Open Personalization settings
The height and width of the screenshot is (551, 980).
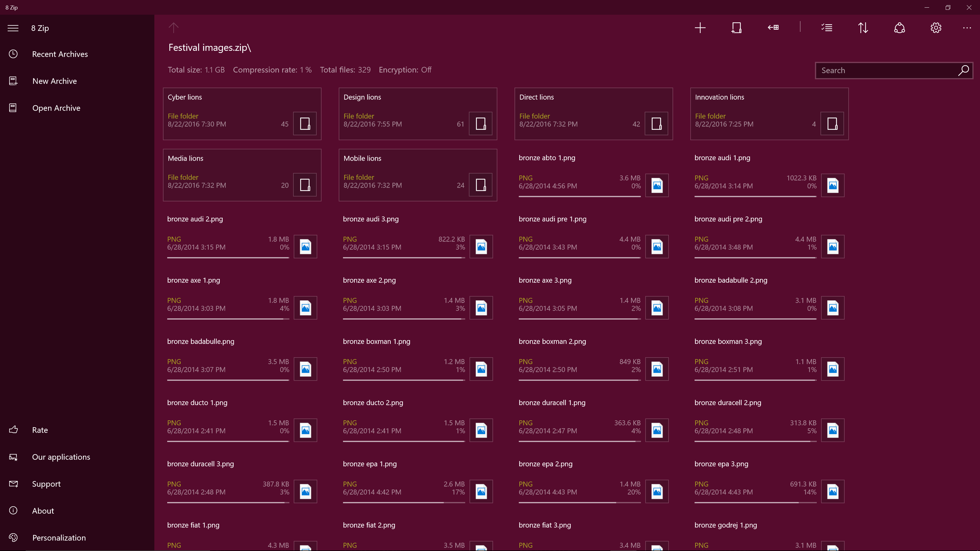point(58,537)
